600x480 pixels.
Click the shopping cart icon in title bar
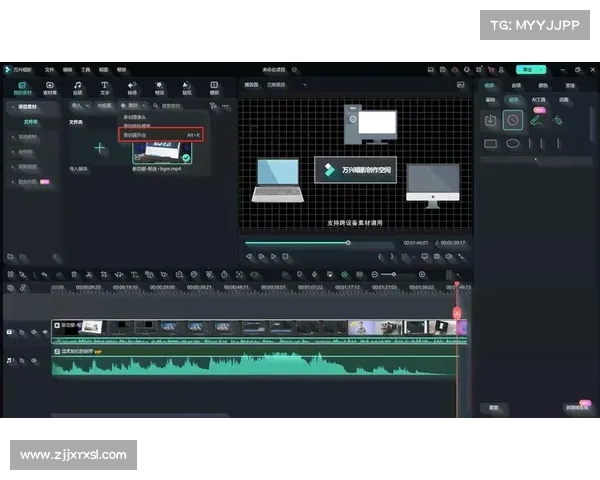pos(490,70)
